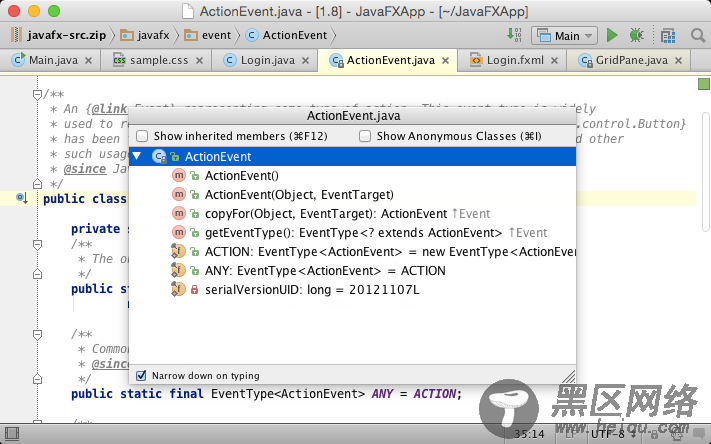Close the Login.java tab
Viewport: 711px width, 444px height.
pos(306,60)
